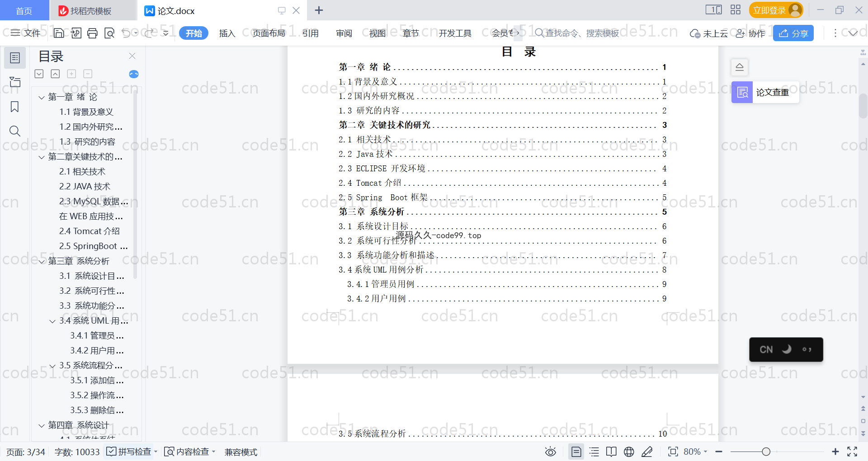Open the 80% zoom dropdown

pos(695,452)
